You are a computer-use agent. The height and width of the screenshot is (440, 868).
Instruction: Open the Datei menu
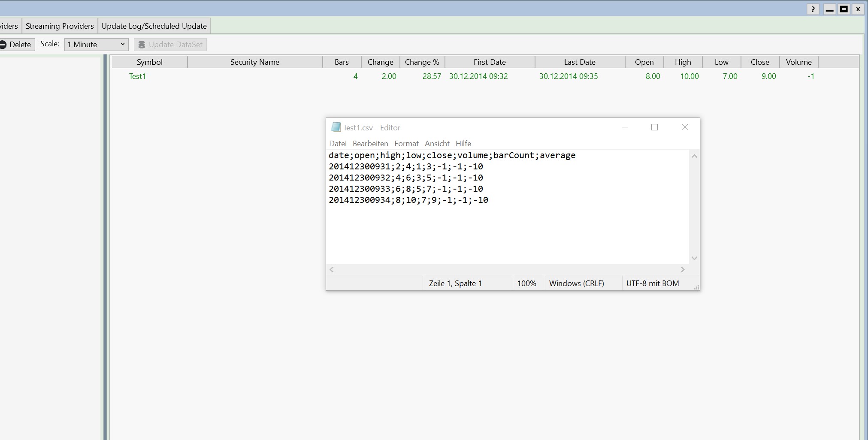point(338,144)
